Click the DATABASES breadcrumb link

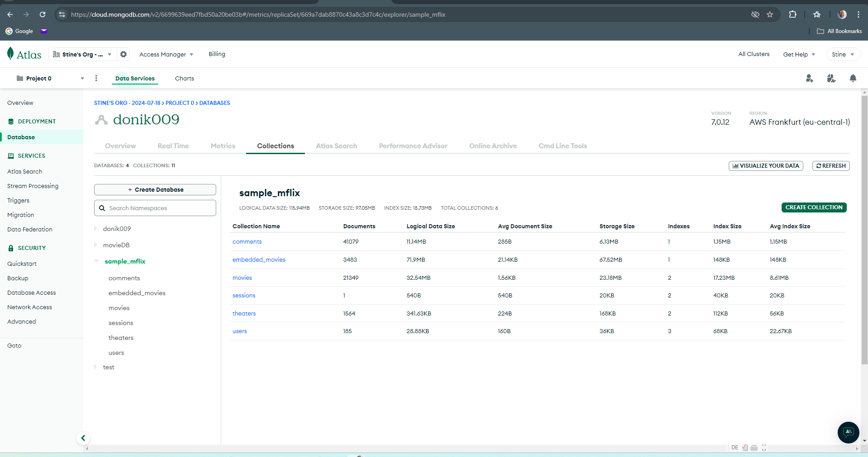coord(214,103)
